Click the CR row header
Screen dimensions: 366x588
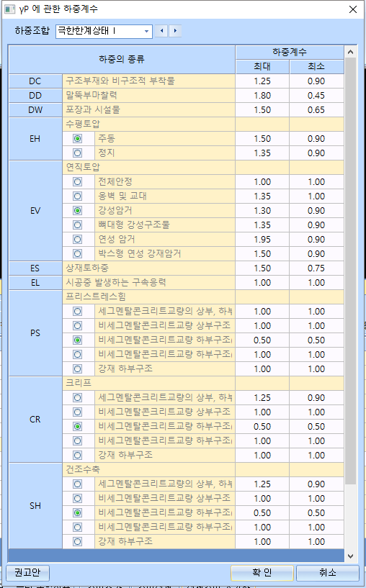click(x=35, y=420)
